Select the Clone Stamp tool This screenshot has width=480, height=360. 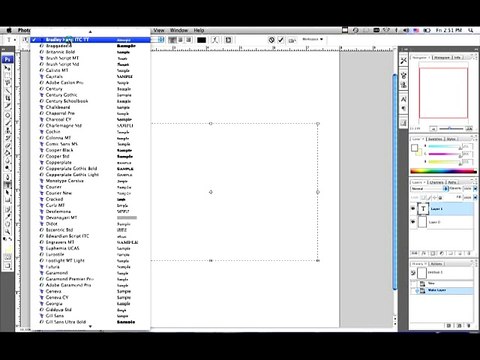[x=7, y=130]
